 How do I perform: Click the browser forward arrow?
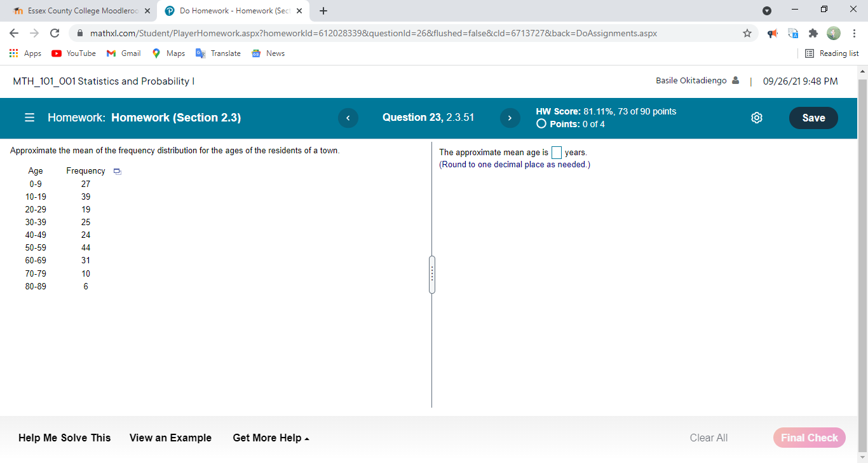pyautogui.click(x=34, y=33)
